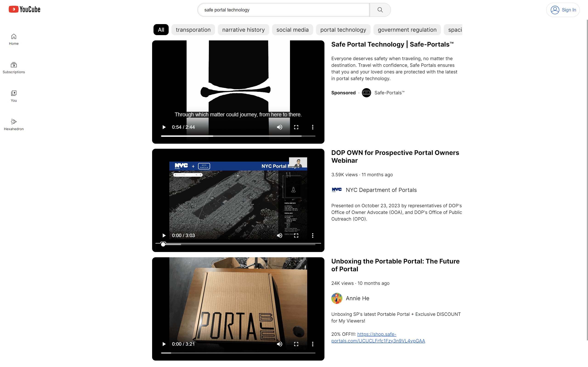588x367 pixels.
Task: Click the You profile icon
Action: (14, 93)
